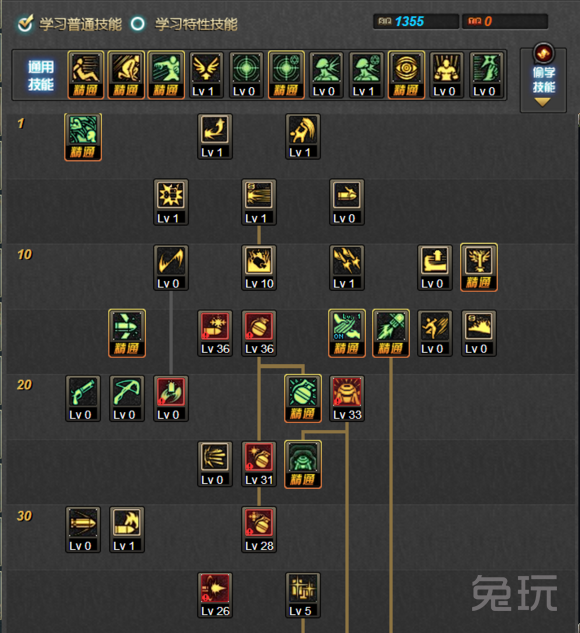Click the orange 0 TP points field

click(505, 21)
